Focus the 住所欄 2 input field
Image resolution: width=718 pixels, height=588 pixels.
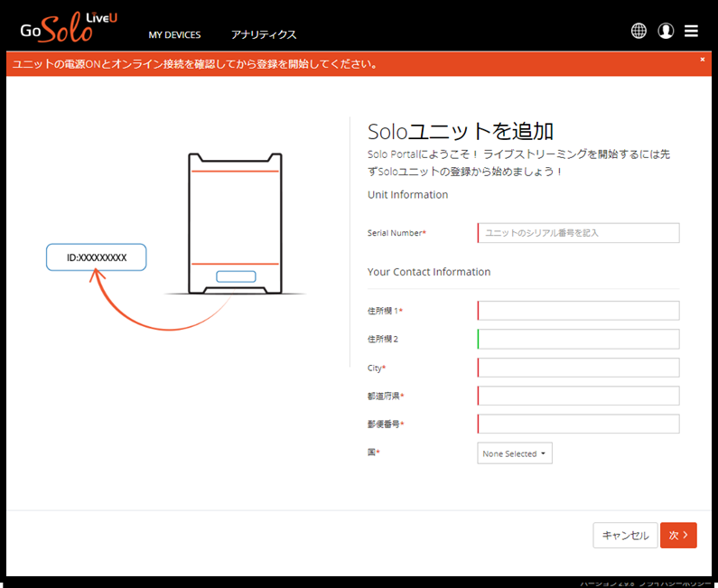tap(578, 339)
